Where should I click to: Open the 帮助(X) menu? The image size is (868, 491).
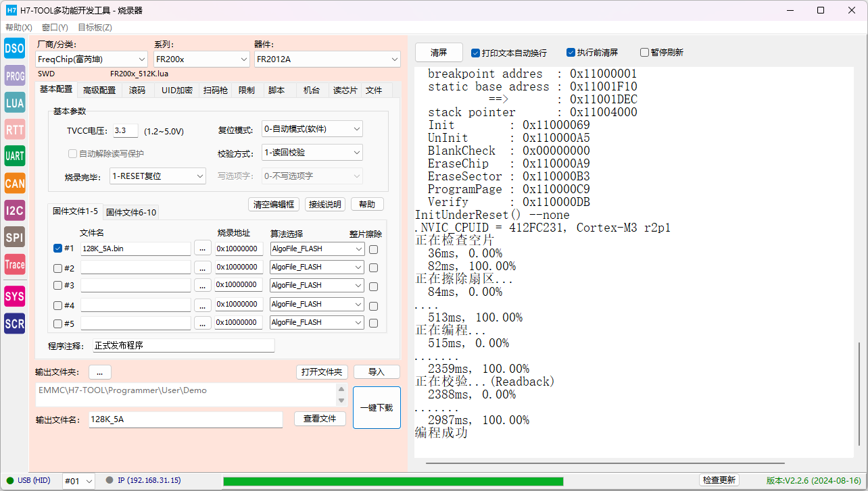point(19,28)
